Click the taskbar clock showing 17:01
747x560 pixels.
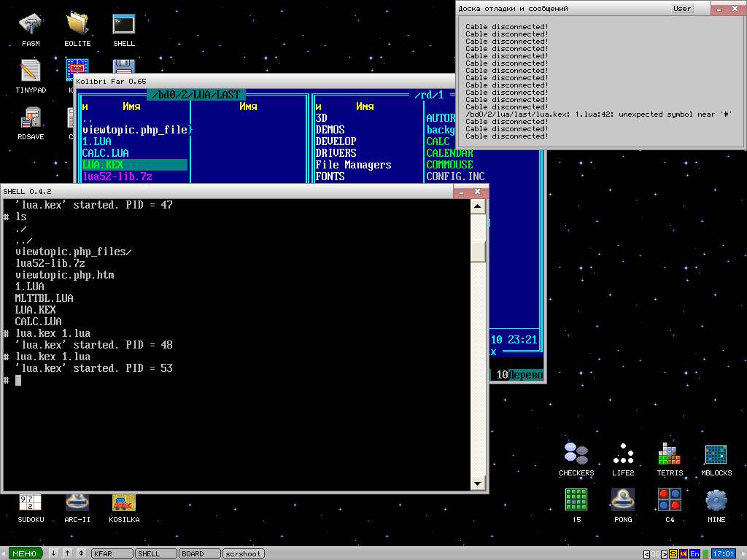click(723, 554)
